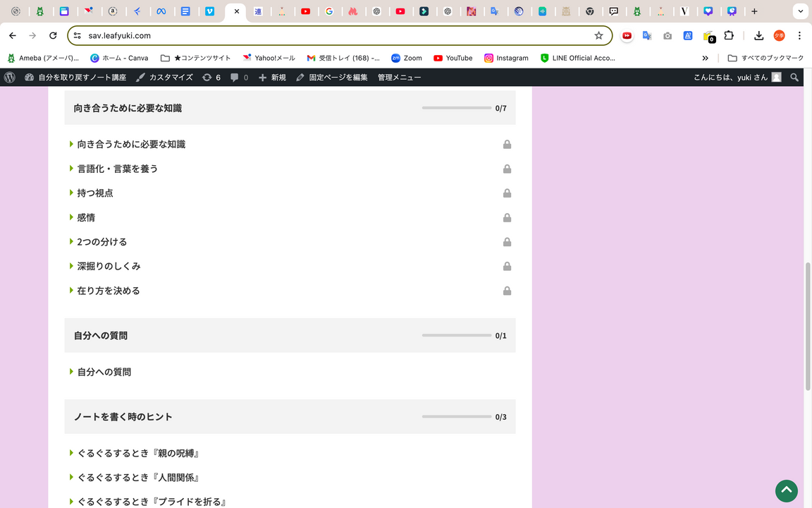Open the YouTube bookmark
Screen dimensions: 812x508
[453, 58]
